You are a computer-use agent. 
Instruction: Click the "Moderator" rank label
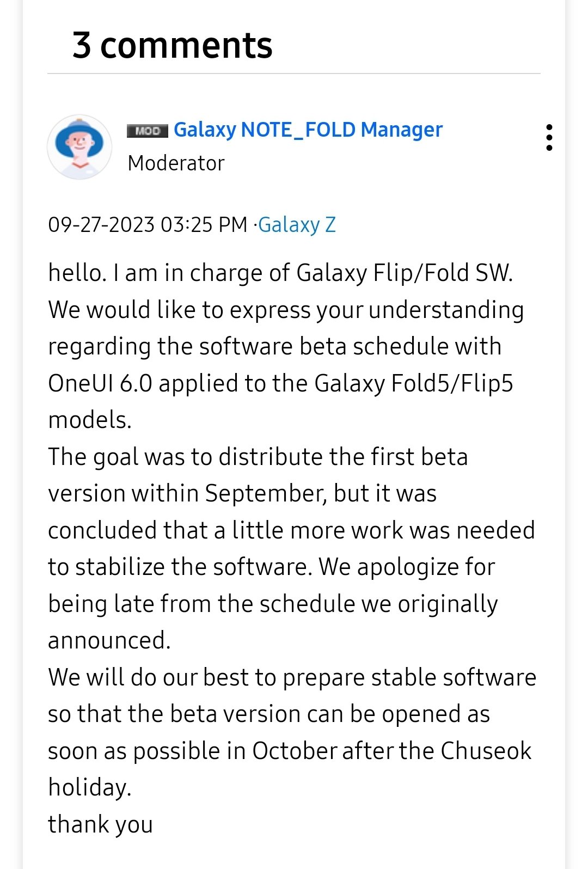click(x=176, y=163)
